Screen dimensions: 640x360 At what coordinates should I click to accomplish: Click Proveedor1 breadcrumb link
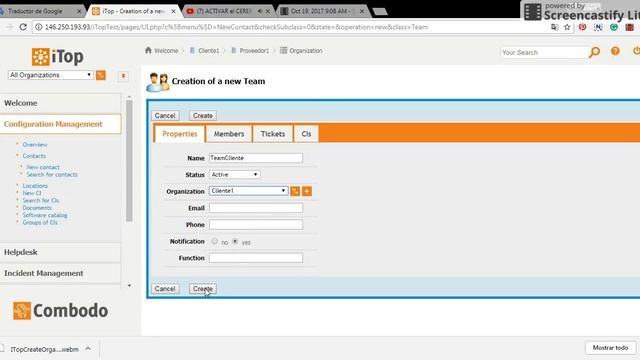pos(254,51)
